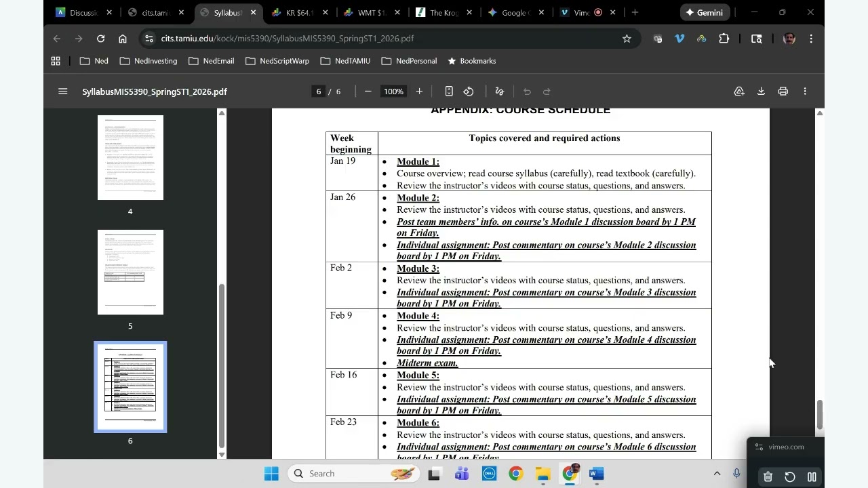Save the PDF to Google Drive
This screenshot has height=488, width=868.
coord(739,91)
